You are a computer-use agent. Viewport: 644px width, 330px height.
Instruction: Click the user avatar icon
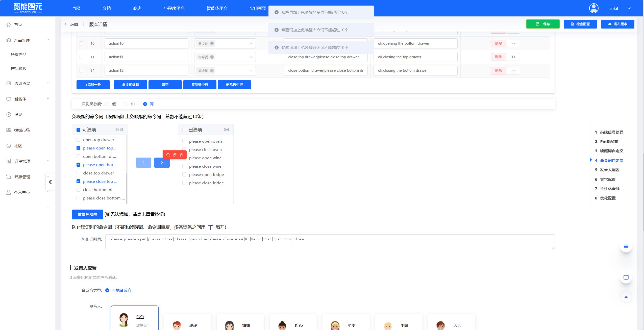click(x=593, y=8)
